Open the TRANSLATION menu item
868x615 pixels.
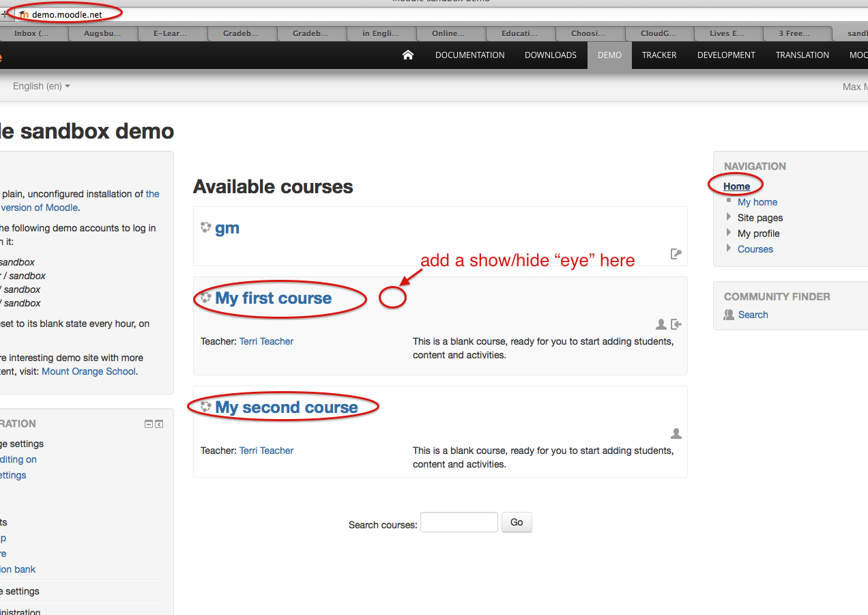[x=802, y=55]
